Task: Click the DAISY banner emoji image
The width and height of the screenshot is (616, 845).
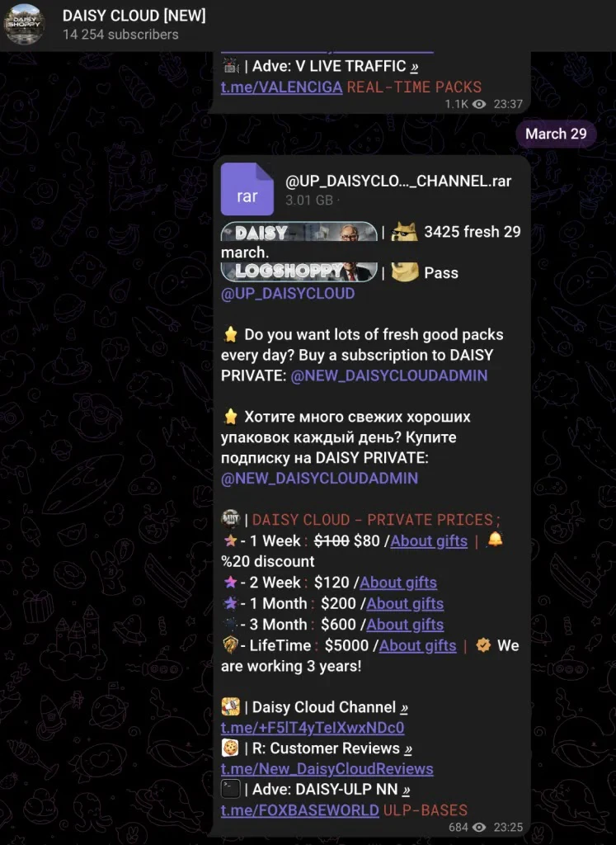Action: click(x=299, y=232)
